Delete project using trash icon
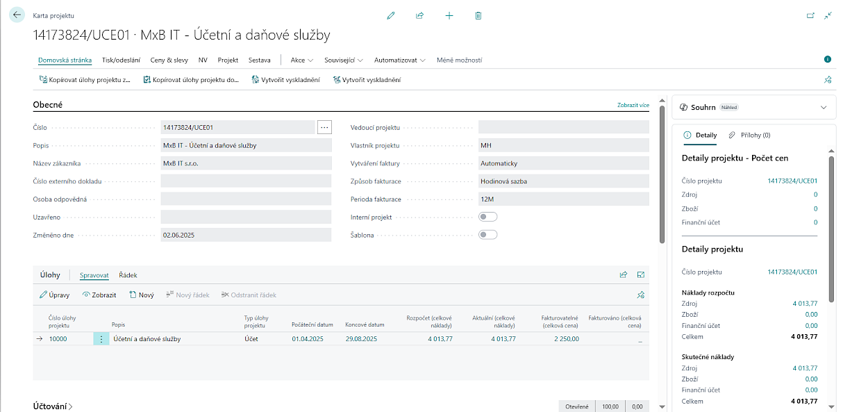Viewport: 868px width, 412px height. [x=478, y=15]
